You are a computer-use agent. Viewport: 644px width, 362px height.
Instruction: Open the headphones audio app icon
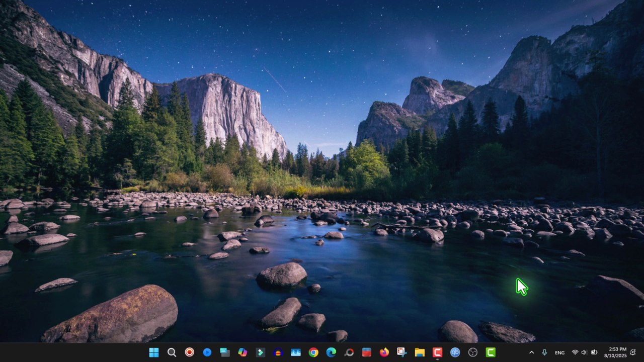pos(278,352)
